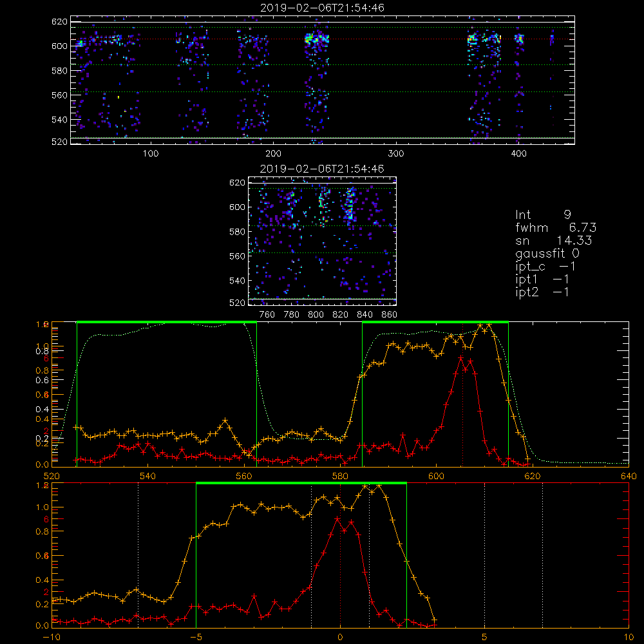This screenshot has width=644, height=644.
Task: Click the x-axis label 100 under the wide image
Action: tap(150, 154)
